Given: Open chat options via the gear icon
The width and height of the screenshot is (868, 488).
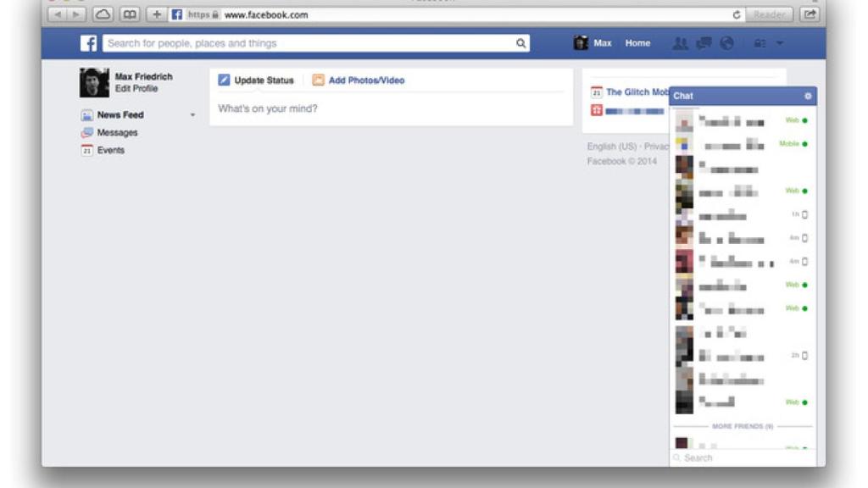Looking at the screenshot, I should click(808, 97).
